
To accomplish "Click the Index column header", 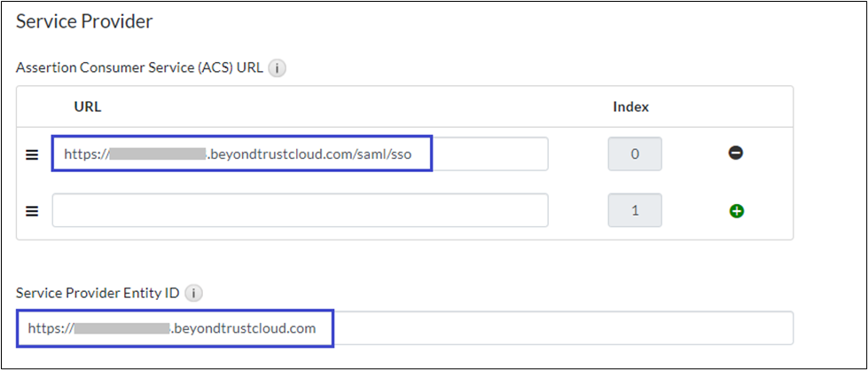I will click(x=630, y=106).
